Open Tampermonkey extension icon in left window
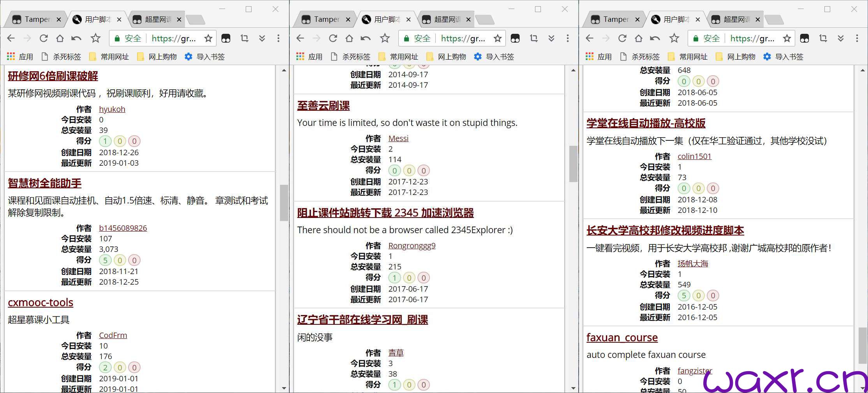 [226, 38]
